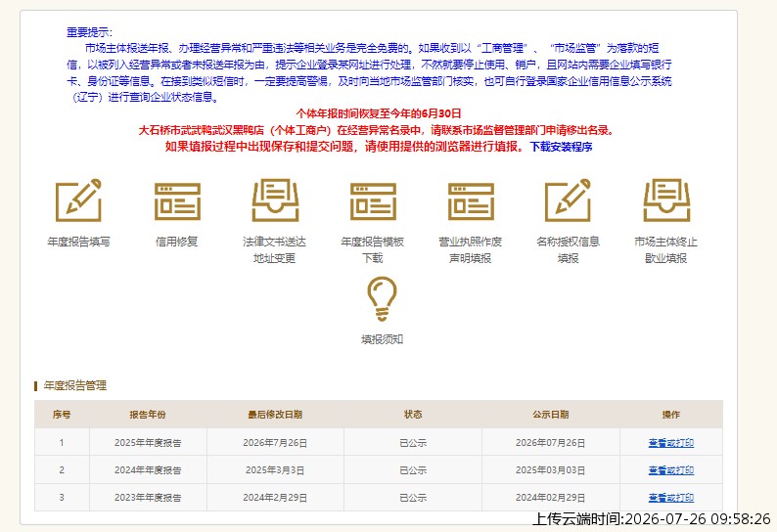Click the 营业执照作废声明填报 label text
777x532 pixels.
[x=471, y=249]
